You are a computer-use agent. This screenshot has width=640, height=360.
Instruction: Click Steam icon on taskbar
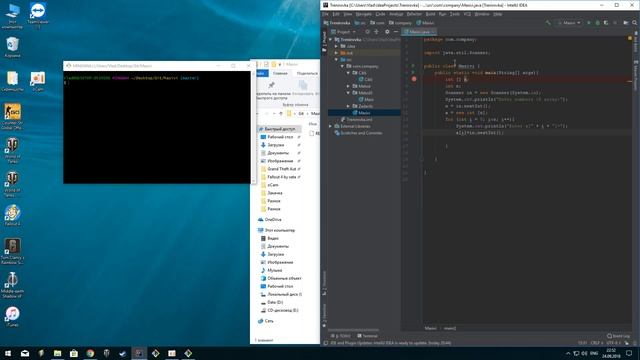[122, 353]
